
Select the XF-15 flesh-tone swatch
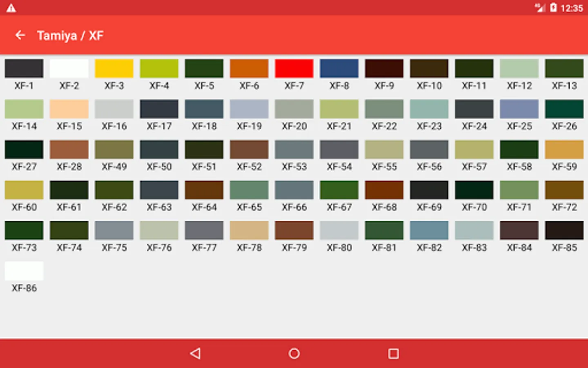[x=69, y=109]
